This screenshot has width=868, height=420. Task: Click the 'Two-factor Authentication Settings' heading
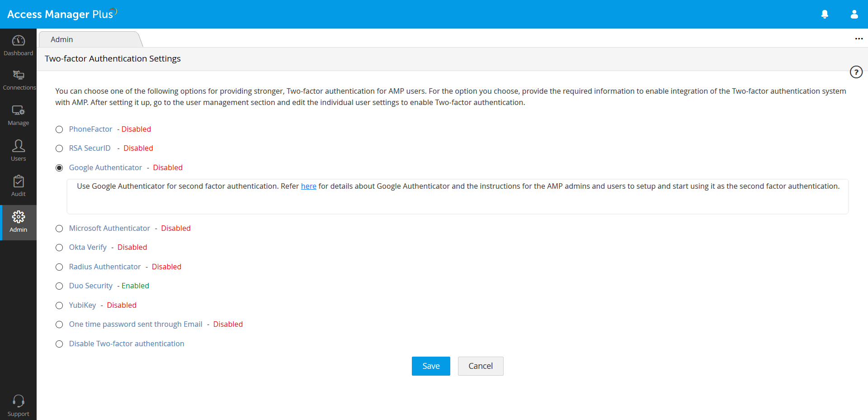(113, 59)
